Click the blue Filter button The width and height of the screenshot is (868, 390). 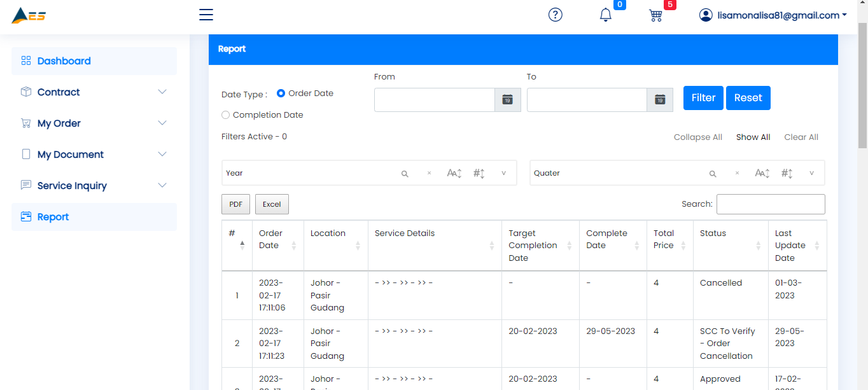(x=703, y=98)
